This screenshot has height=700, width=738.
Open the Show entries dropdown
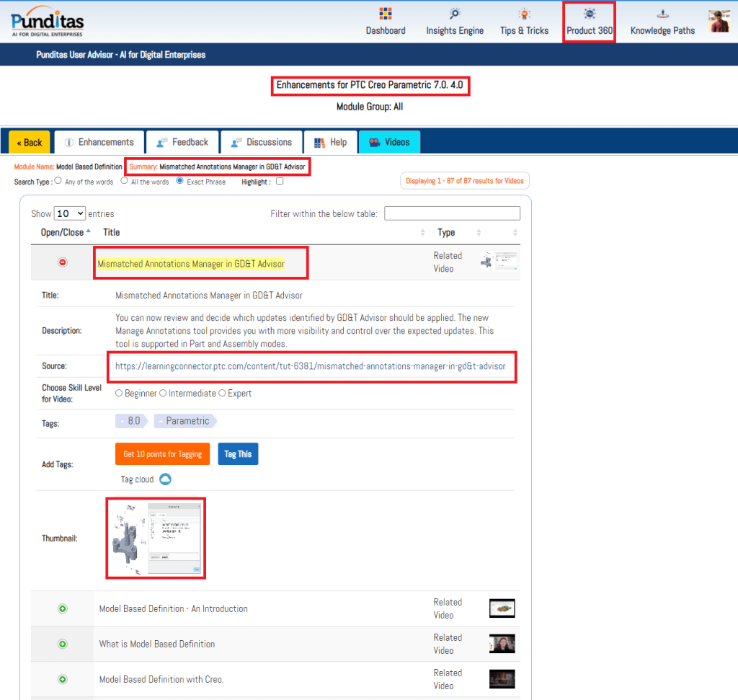click(70, 213)
